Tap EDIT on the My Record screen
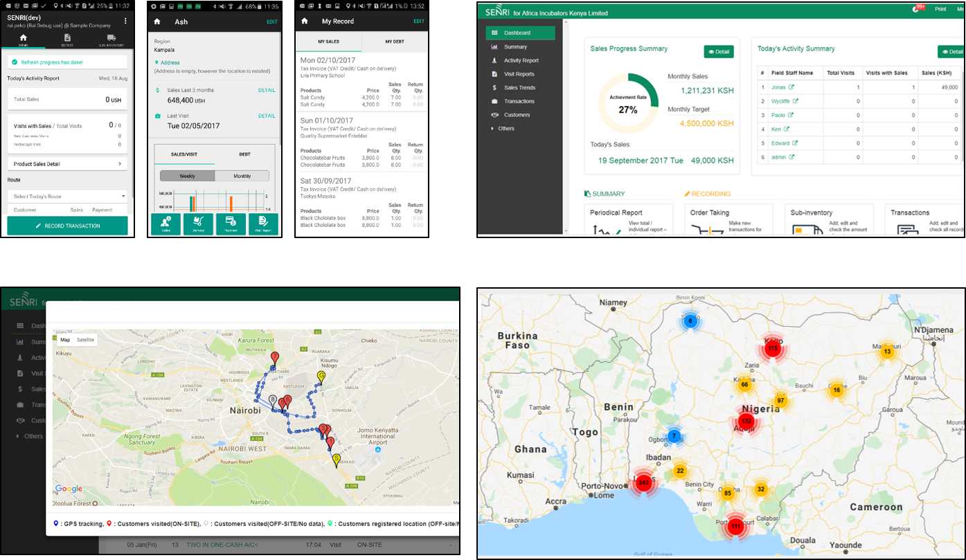 pos(419,21)
